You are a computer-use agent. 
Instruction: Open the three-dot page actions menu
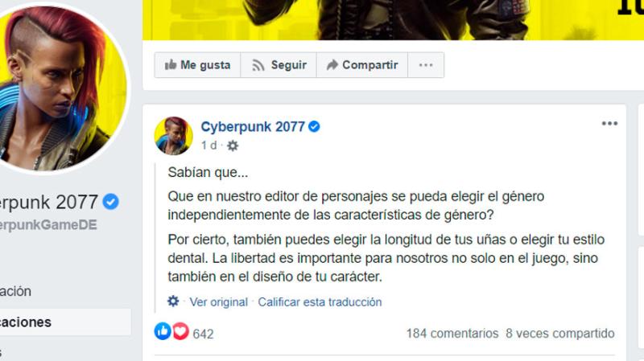(x=426, y=65)
